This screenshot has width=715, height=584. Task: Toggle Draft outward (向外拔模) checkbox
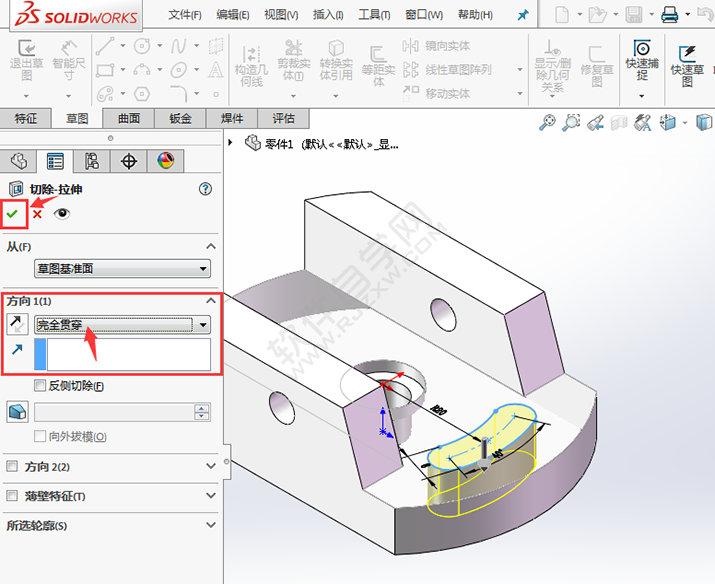tap(40, 436)
